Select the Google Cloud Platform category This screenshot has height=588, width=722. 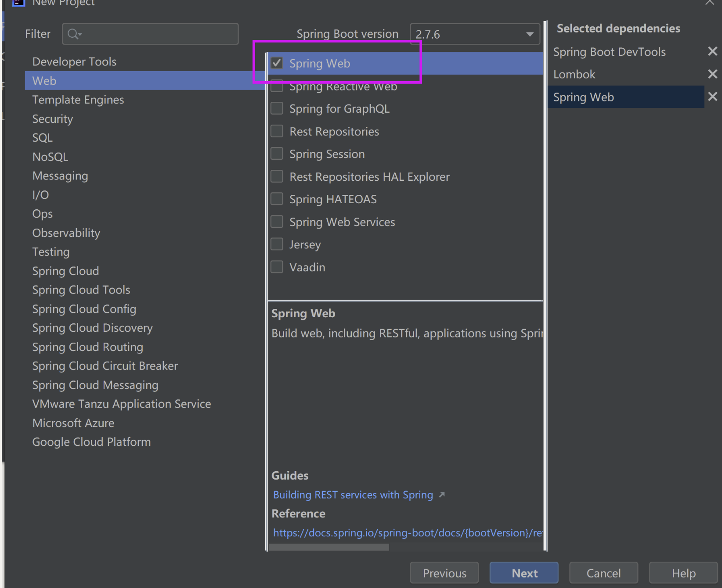click(92, 442)
